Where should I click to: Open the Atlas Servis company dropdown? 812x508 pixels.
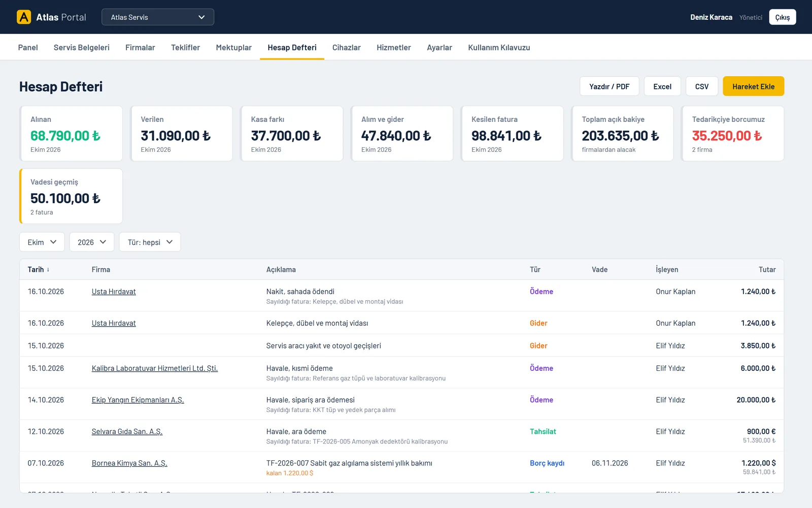tap(158, 17)
